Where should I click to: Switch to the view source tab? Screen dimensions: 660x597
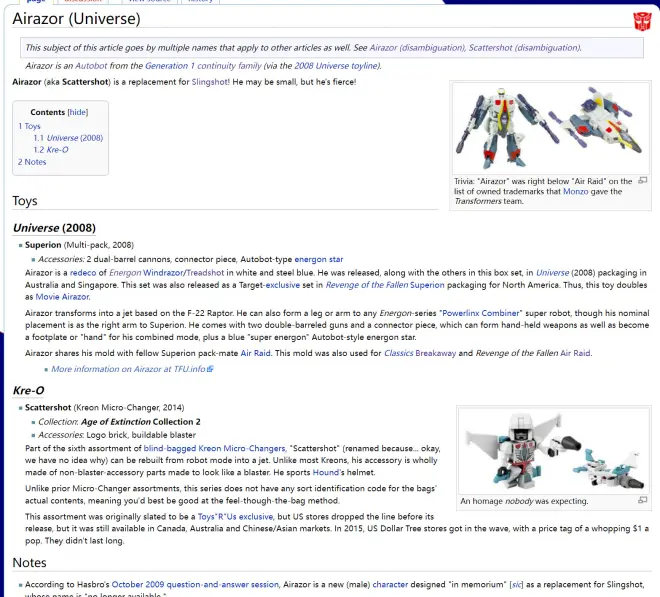tap(149, 1)
